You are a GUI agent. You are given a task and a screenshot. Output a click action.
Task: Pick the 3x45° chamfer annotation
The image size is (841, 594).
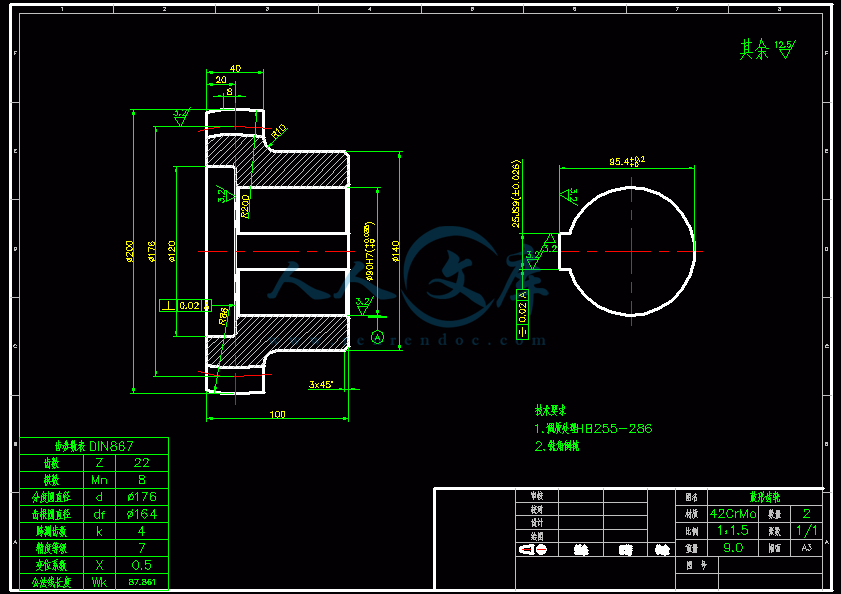coord(321,384)
